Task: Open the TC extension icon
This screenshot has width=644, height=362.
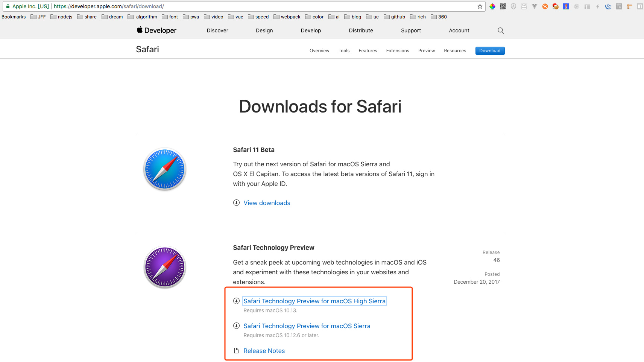Action: click(619, 6)
